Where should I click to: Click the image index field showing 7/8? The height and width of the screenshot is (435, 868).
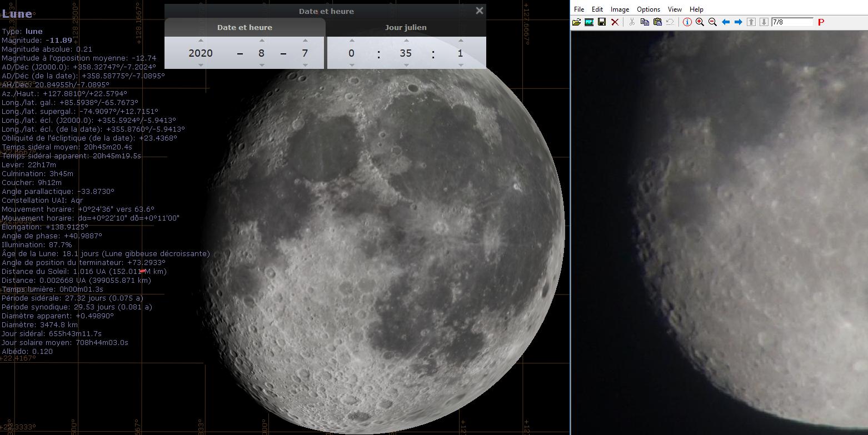[x=792, y=22]
